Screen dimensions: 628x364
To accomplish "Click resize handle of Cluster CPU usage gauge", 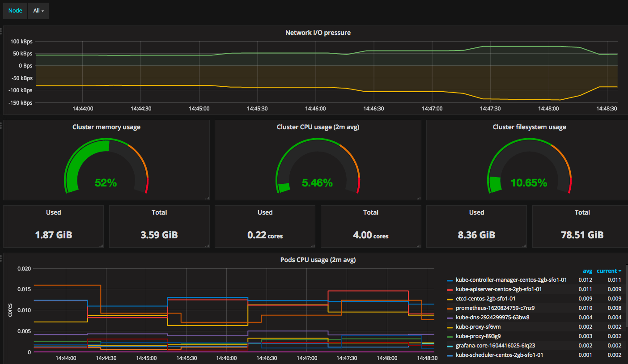I will [x=418, y=198].
